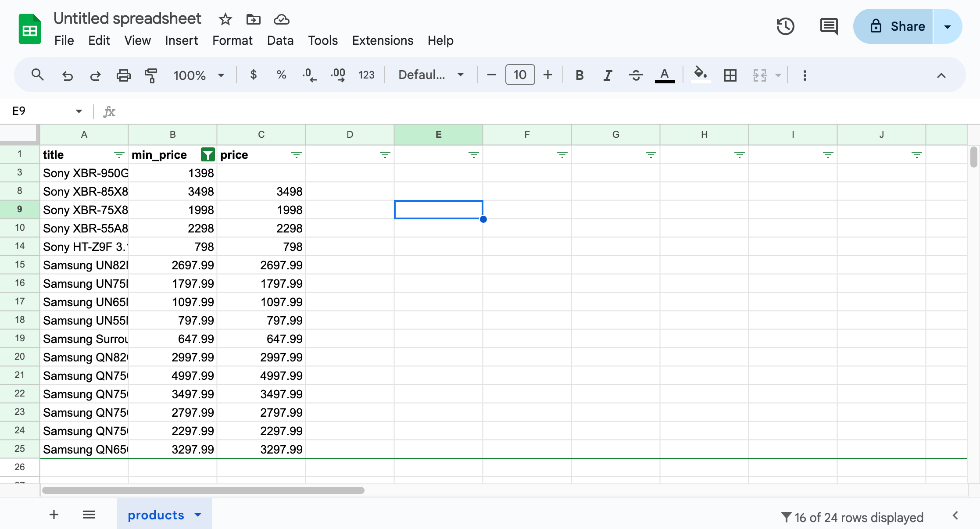Select the Paint format tool
The height and width of the screenshot is (529, 980).
(x=150, y=75)
